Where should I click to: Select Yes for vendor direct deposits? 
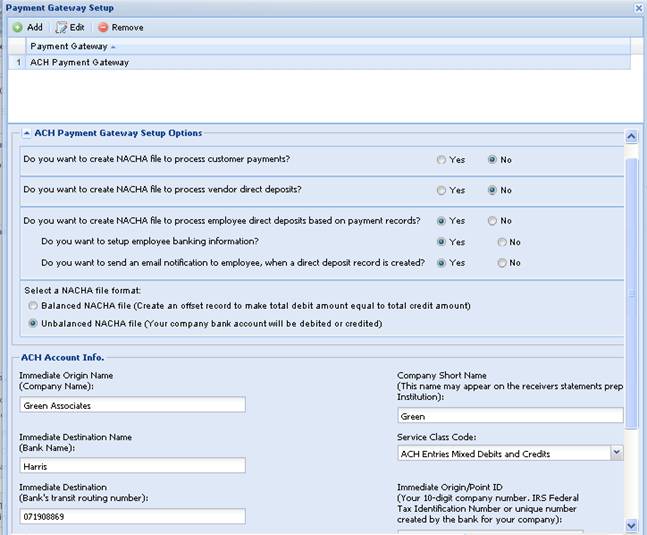click(x=442, y=190)
